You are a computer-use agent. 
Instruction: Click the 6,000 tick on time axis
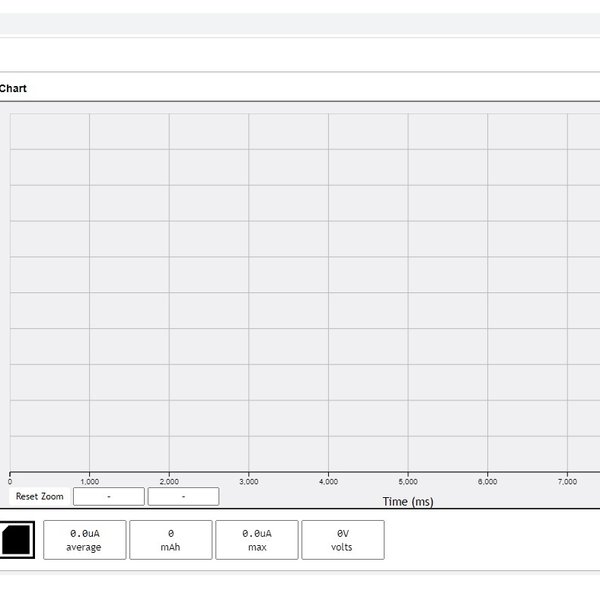tap(487, 481)
